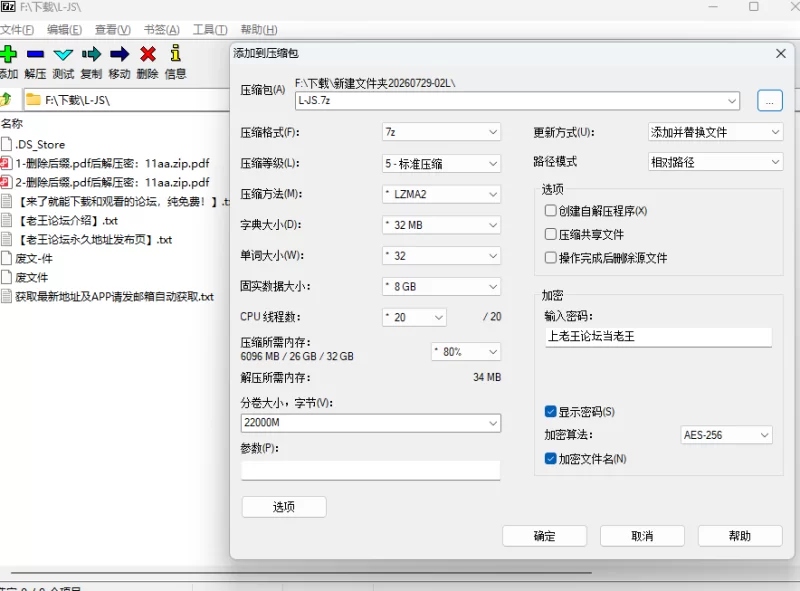Open the 工具(T) menu
Image resolution: width=800 pixels, height=591 pixels.
210,30
